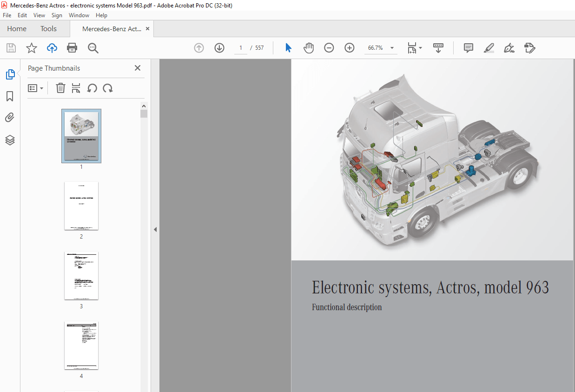Open the page display layout dropdown
Screen dimensions: 575x392
tap(414, 48)
